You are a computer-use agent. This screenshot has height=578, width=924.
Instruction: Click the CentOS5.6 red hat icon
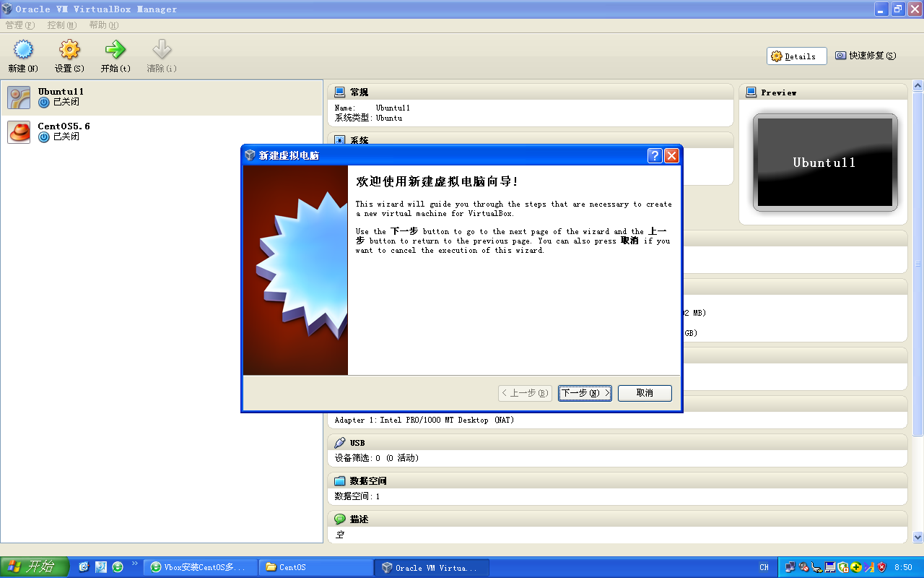(x=19, y=131)
